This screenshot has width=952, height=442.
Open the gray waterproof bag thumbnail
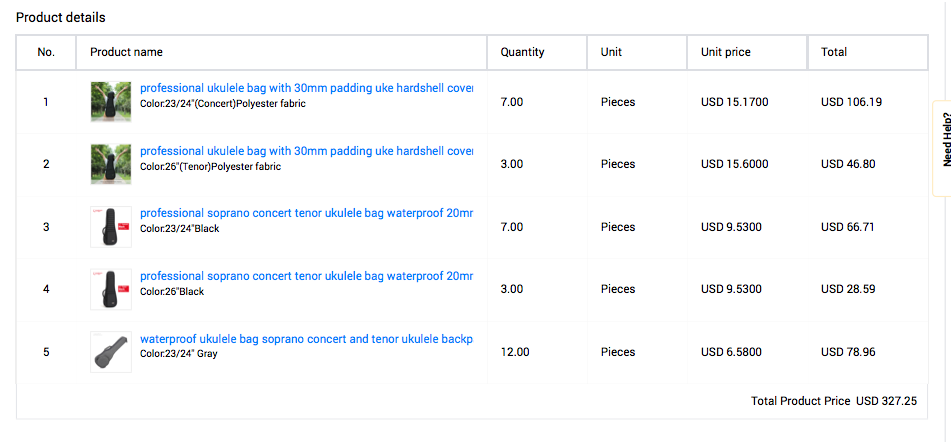point(110,352)
